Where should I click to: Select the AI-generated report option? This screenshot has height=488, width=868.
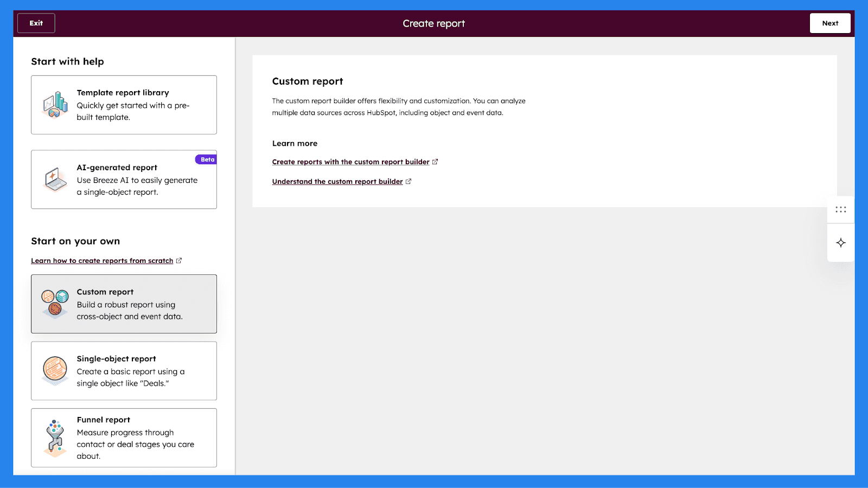click(x=124, y=179)
